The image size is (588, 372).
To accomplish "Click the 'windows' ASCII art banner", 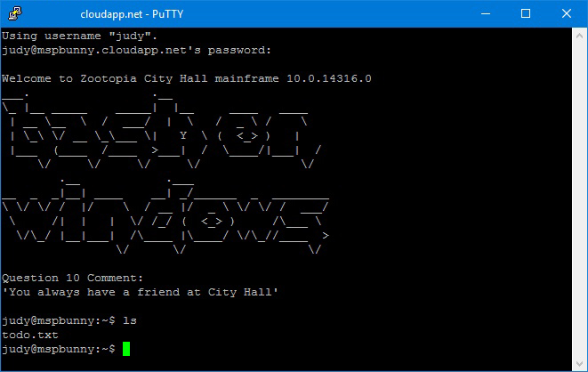I will tap(165, 216).
